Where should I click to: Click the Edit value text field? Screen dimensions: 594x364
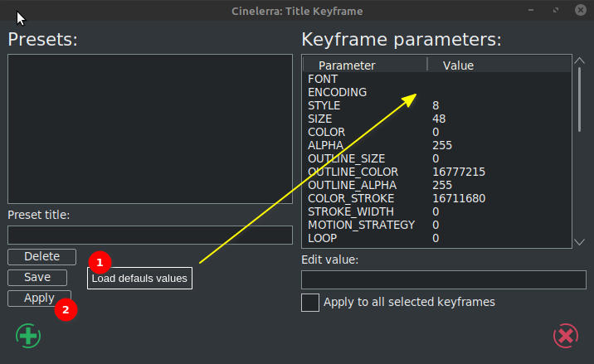tap(444, 279)
